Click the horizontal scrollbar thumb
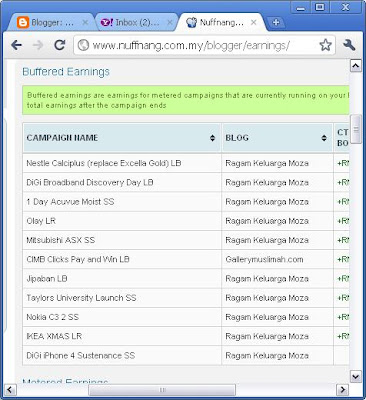The width and height of the screenshot is (366, 400). 162,390
